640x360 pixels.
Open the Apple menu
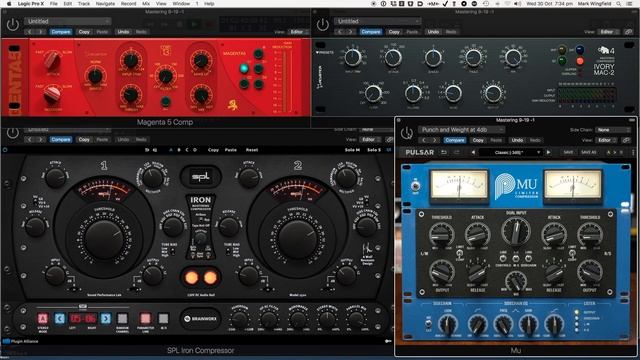[x=8, y=4]
